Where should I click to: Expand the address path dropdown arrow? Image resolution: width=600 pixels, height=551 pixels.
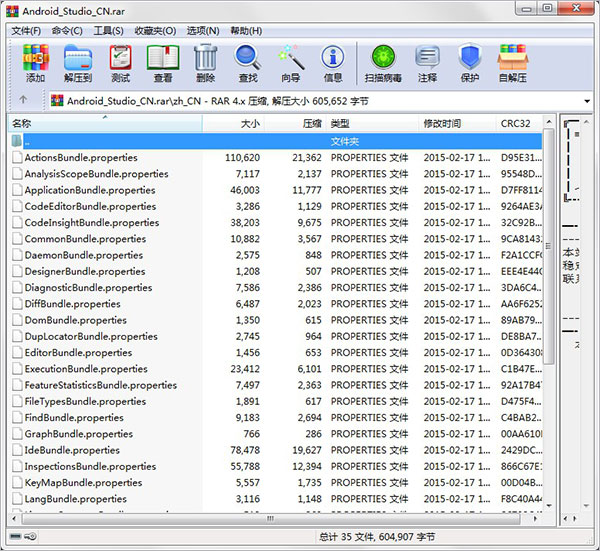click(587, 101)
